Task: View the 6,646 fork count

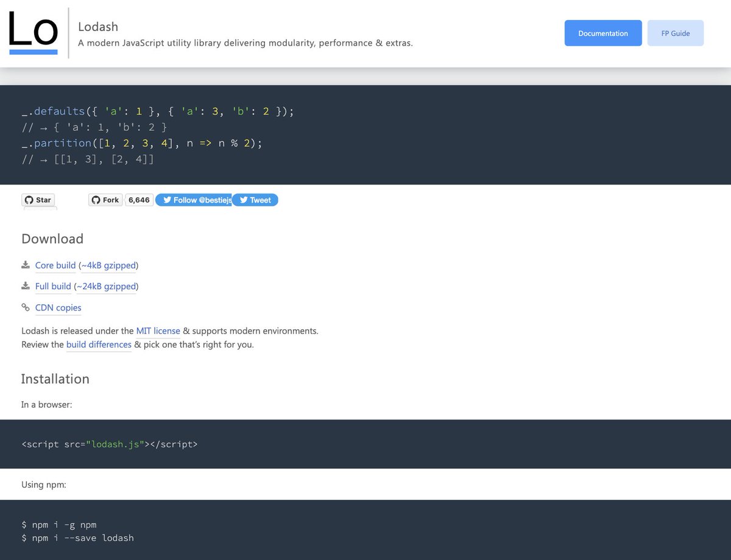Action: click(x=139, y=200)
